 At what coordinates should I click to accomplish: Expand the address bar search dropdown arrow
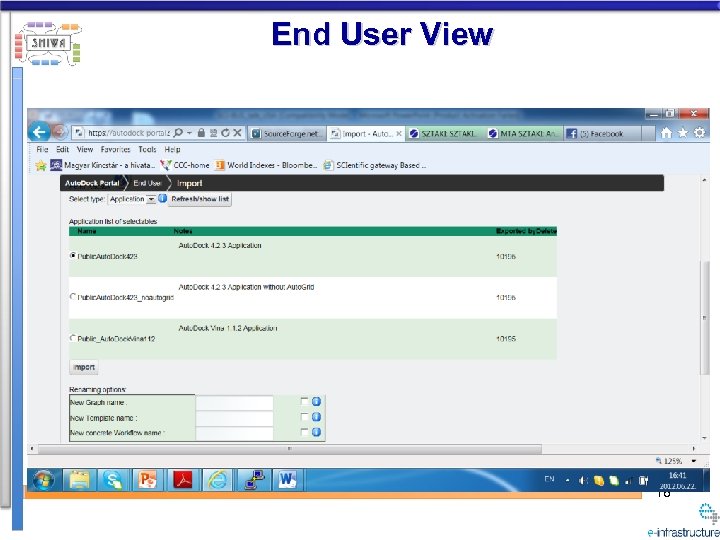click(189, 133)
